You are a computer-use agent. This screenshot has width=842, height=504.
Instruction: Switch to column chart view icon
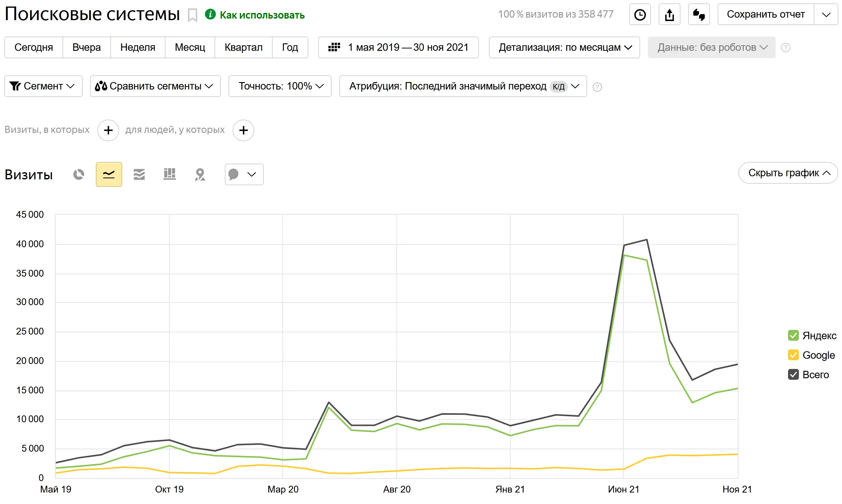tap(169, 174)
